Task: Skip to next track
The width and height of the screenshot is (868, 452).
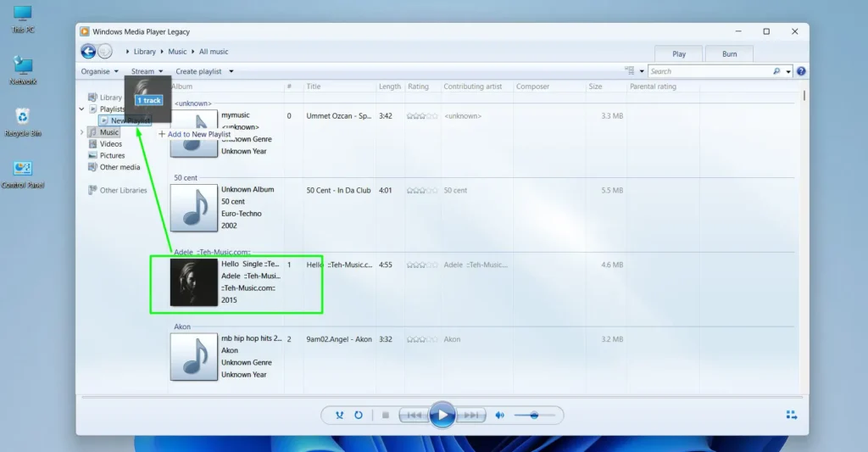Action: pos(471,415)
